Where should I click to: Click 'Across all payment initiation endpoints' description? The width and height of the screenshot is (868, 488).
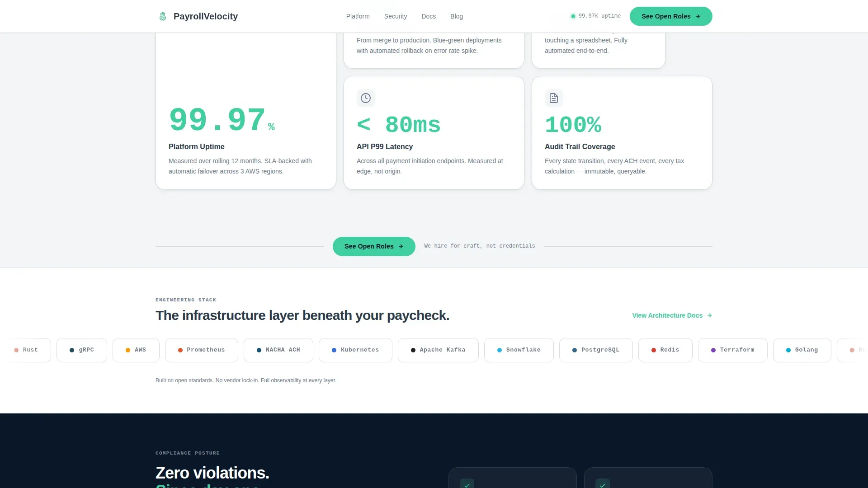429,166
